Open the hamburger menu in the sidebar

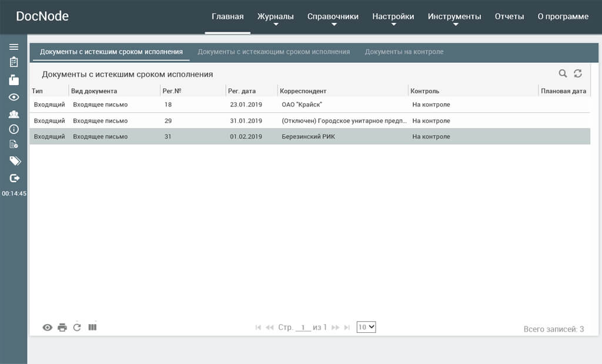(x=14, y=47)
